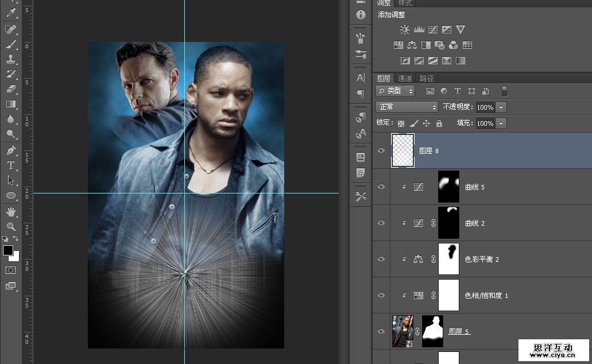Open the 样式 tab
This screenshot has height=364, width=592.
pyautogui.click(x=405, y=3)
